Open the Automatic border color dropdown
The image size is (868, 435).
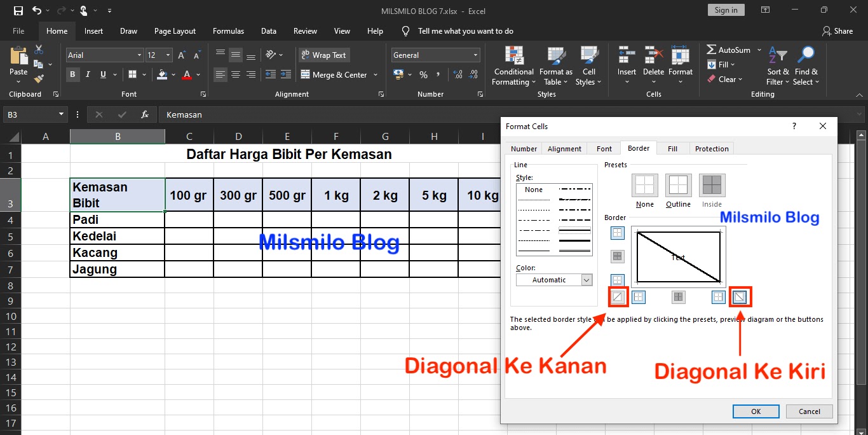tap(587, 280)
